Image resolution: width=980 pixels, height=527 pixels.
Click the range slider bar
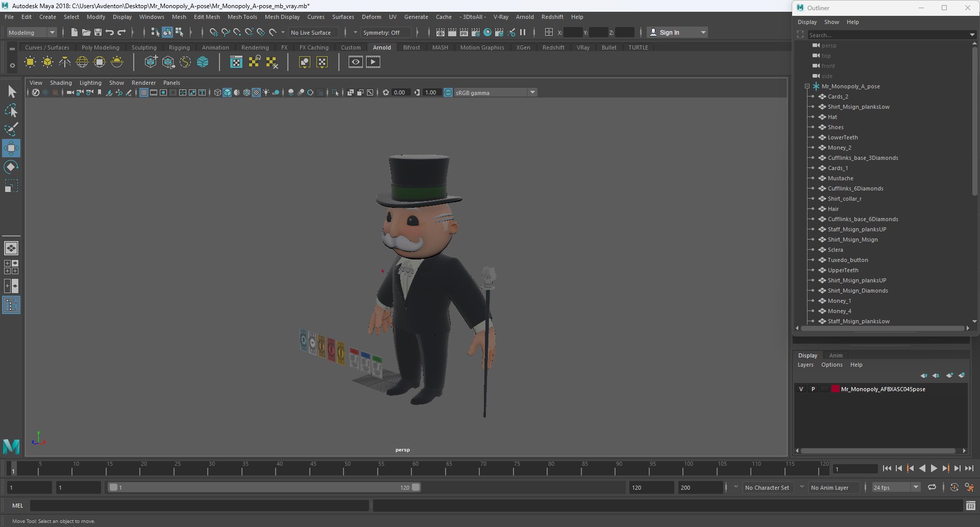[x=264, y=488]
